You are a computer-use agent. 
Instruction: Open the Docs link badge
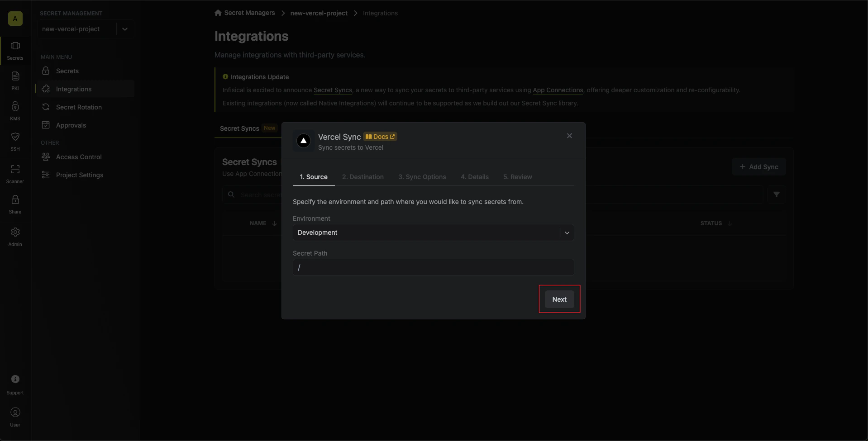tap(380, 137)
